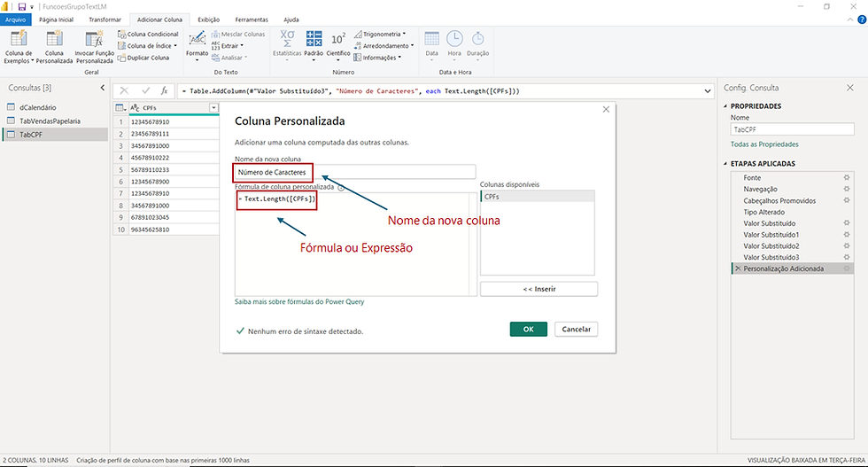Click the OK button in dialog
This screenshot has height=467, width=868.
click(x=529, y=329)
